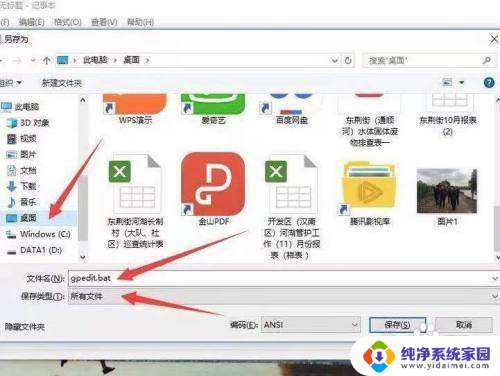500x376 pixels.
Task: Select 3D 对象 in the sidebar
Action: 29,123
